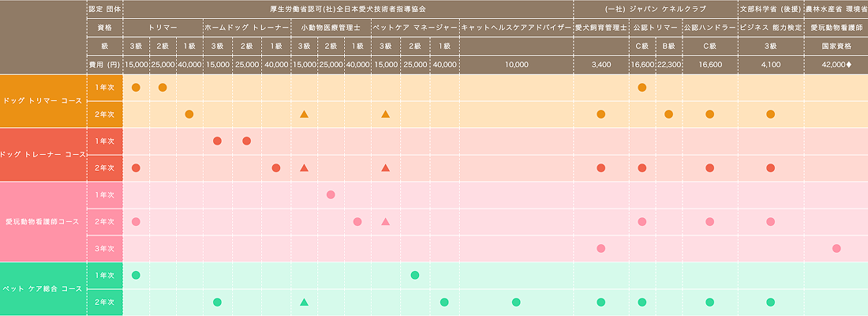Click the 文部科学省 (後援) header cell
Viewport: 868px width, 316px height.
[770, 8]
